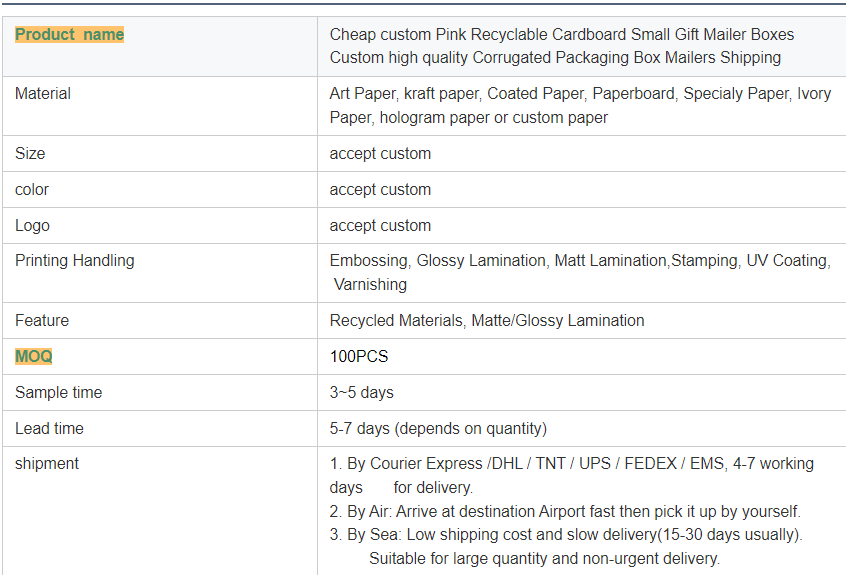Select the Size row label

pyautogui.click(x=30, y=154)
